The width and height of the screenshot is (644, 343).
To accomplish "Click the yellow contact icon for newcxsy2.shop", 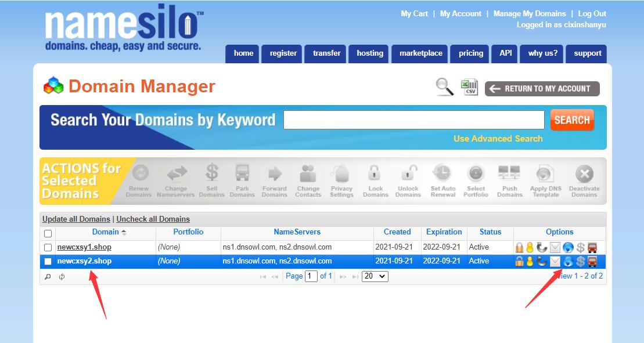I will [530, 261].
